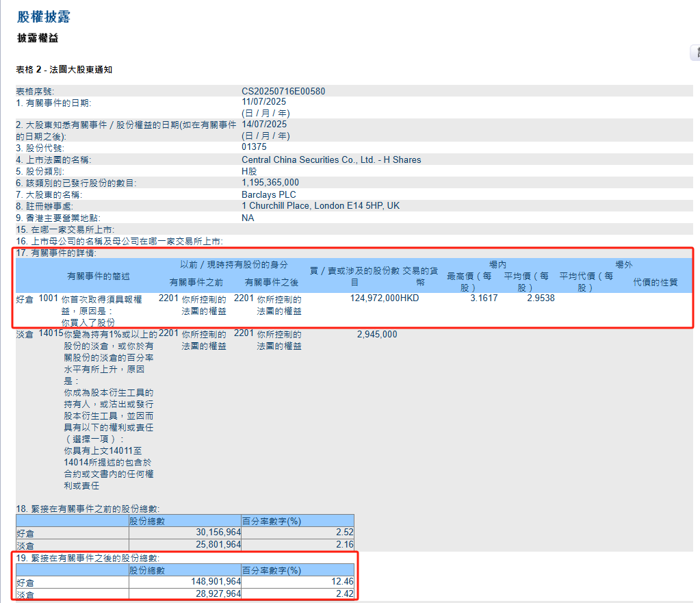Click the average price 2.9538 cell
This screenshot has height=603, width=700.
(540, 299)
